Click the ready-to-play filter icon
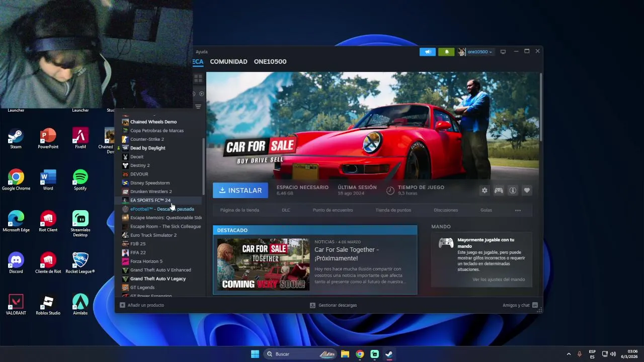 click(201, 94)
